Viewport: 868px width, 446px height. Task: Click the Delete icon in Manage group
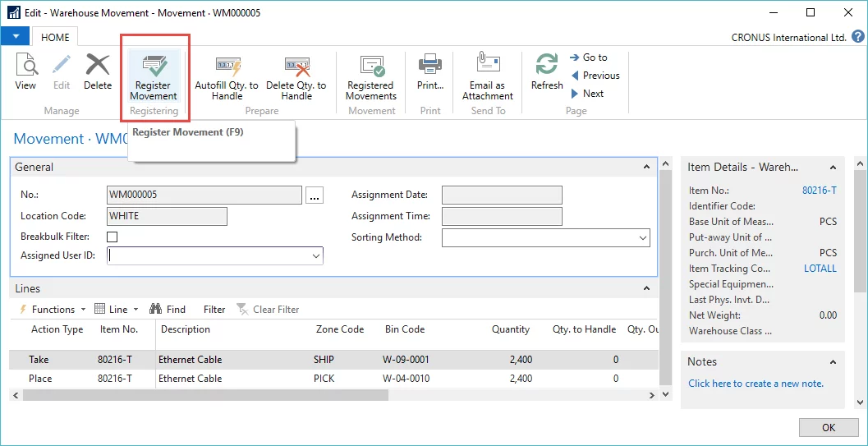coord(98,67)
